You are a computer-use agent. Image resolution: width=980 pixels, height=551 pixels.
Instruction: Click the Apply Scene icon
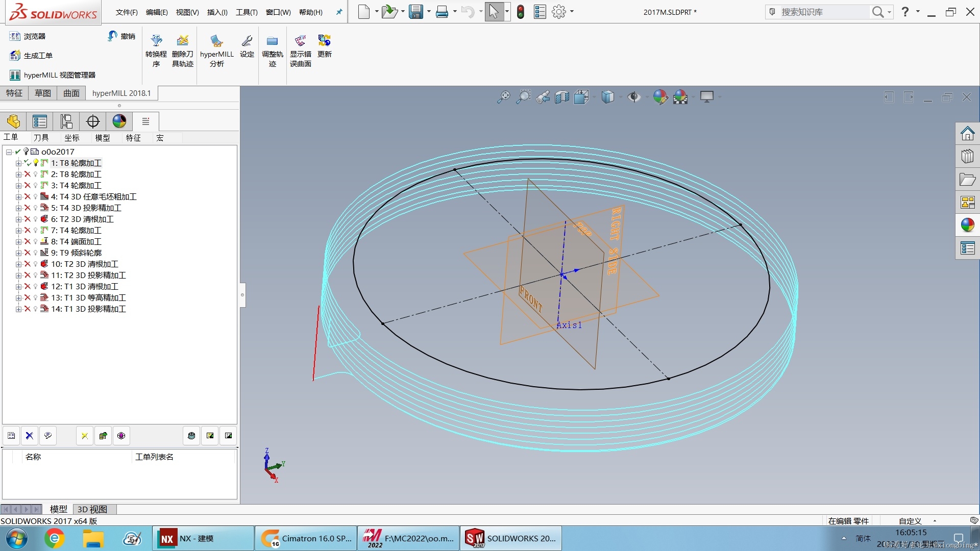[680, 97]
